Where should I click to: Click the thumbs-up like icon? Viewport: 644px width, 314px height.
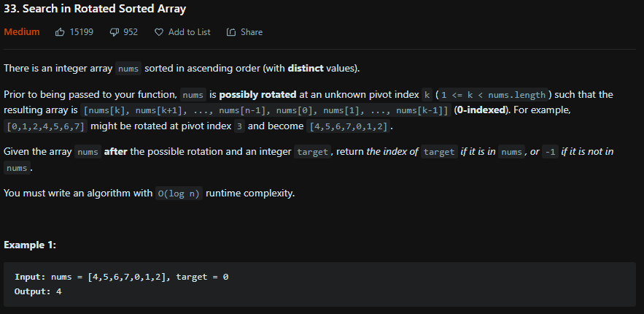tap(60, 32)
